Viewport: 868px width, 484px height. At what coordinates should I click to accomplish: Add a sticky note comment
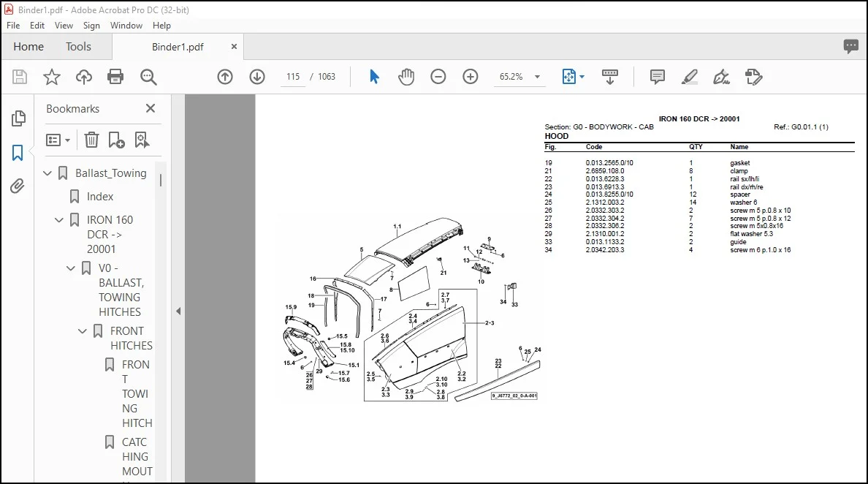point(657,77)
